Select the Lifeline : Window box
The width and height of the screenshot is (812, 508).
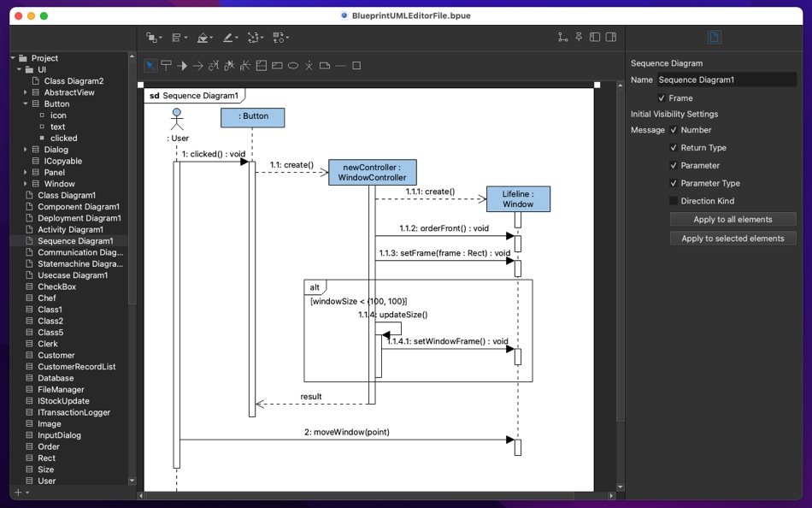coord(518,199)
